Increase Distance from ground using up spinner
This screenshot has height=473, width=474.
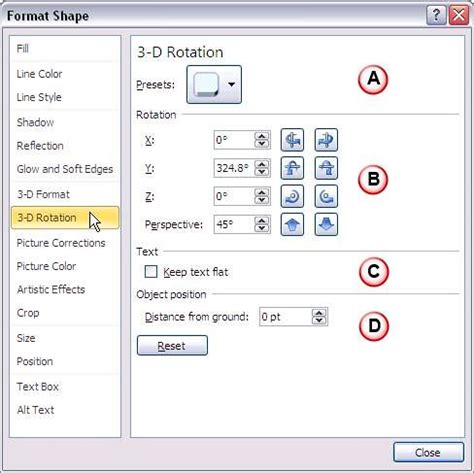[319, 313]
